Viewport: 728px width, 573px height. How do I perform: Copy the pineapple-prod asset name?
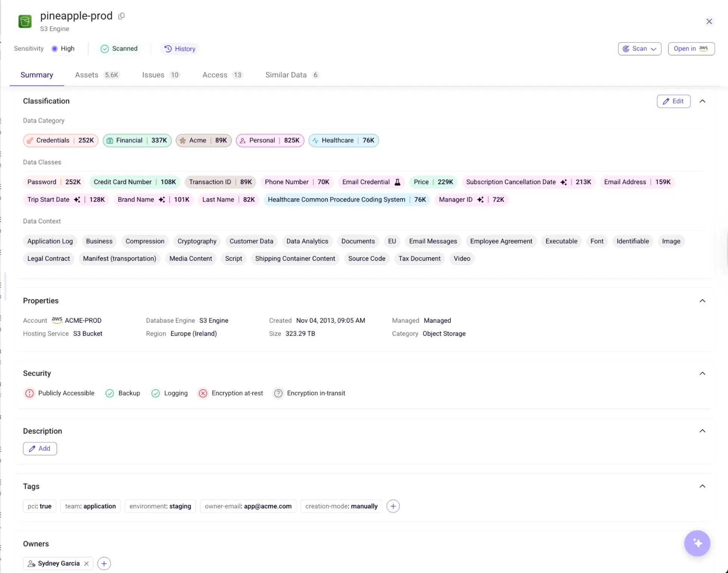pos(121,16)
